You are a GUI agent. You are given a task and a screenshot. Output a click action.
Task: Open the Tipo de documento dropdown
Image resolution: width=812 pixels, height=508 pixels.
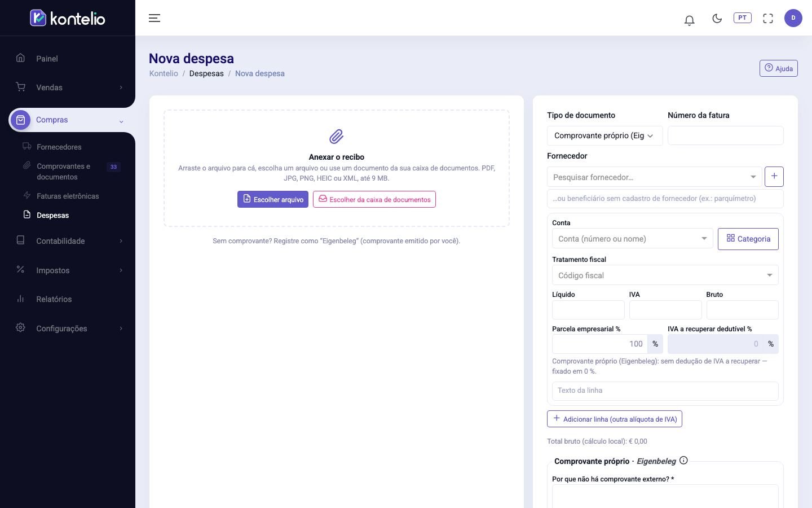605,135
